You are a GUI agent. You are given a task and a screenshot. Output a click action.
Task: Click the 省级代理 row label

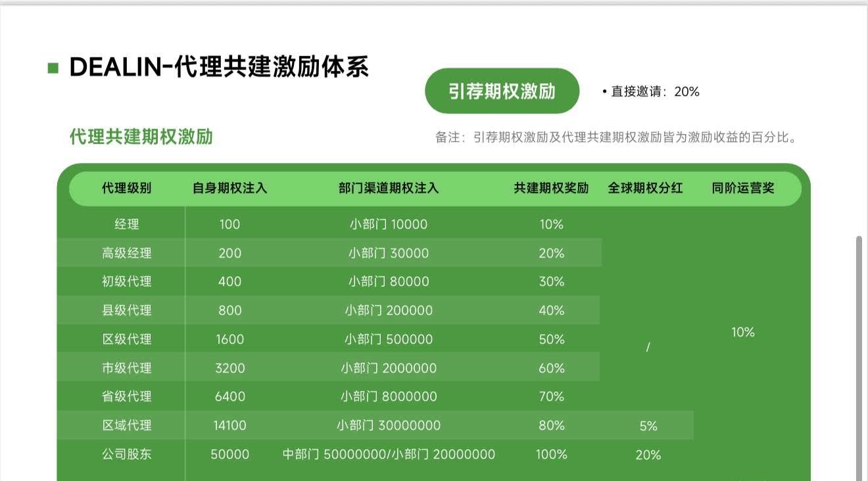point(127,396)
